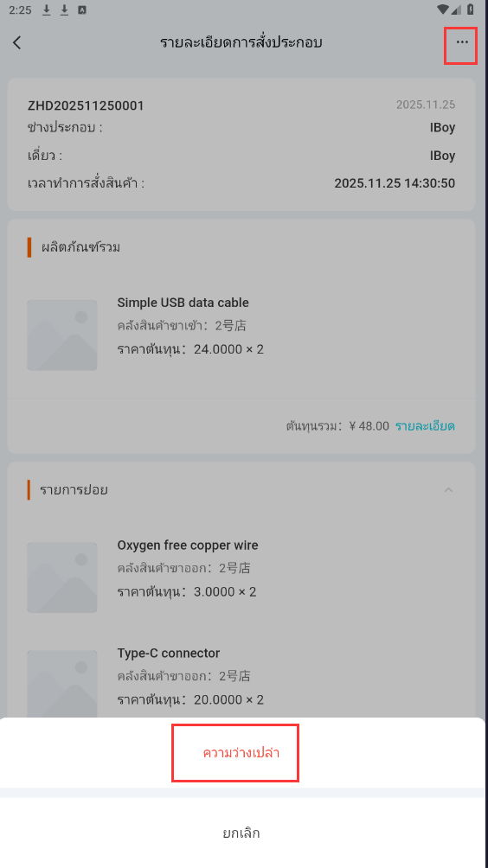Click the Oxygen free copper wire thumbnail
The image size is (488, 868).
(x=62, y=578)
